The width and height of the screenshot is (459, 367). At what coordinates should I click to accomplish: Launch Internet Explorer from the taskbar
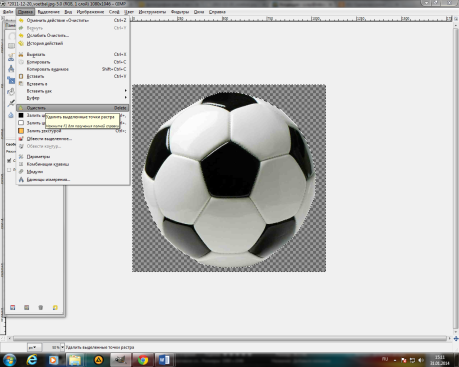coord(32,360)
